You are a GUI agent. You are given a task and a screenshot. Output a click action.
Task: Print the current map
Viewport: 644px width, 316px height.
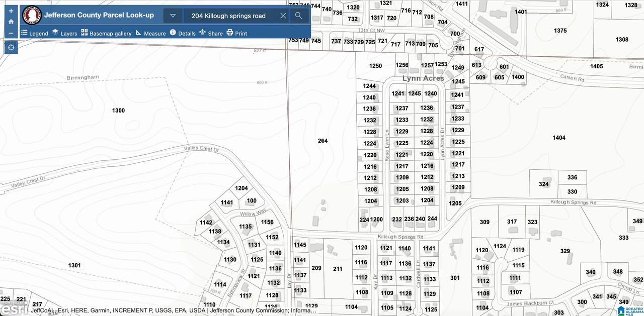(x=236, y=33)
